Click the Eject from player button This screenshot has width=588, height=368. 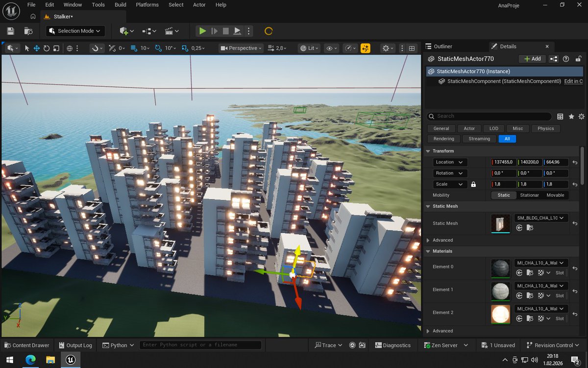coord(237,31)
